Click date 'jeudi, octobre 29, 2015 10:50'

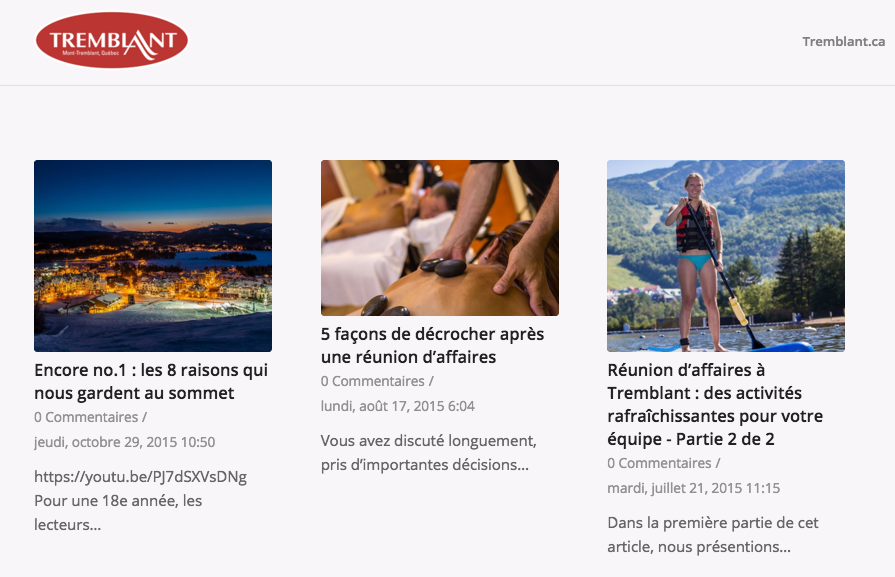(124, 442)
